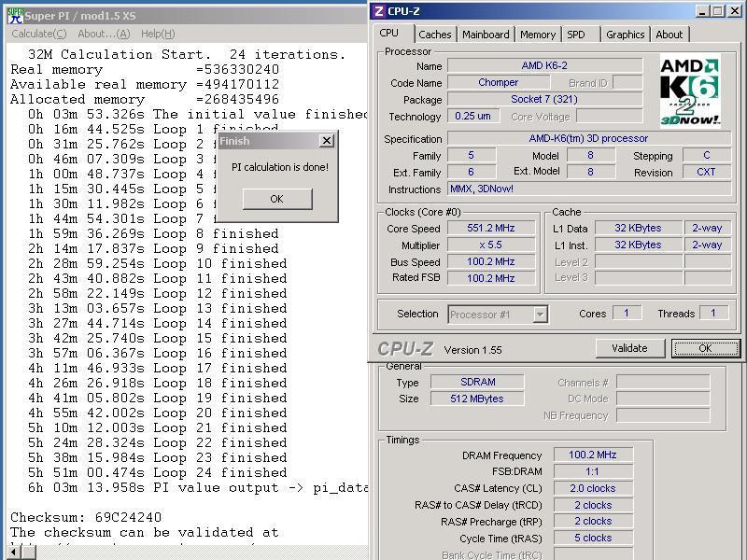This screenshot has height=560, width=747.
Task: Click the Loop 10 finished line
Action: pyautogui.click(x=158, y=264)
